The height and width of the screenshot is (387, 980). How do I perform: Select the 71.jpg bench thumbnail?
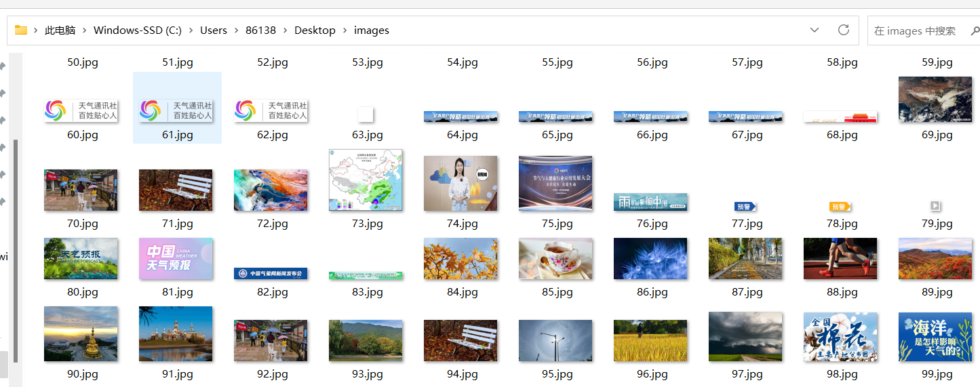click(x=176, y=190)
